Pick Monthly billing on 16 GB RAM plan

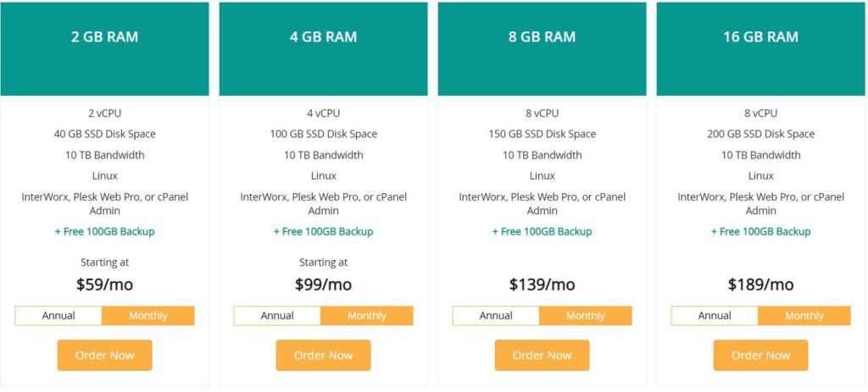(x=804, y=316)
